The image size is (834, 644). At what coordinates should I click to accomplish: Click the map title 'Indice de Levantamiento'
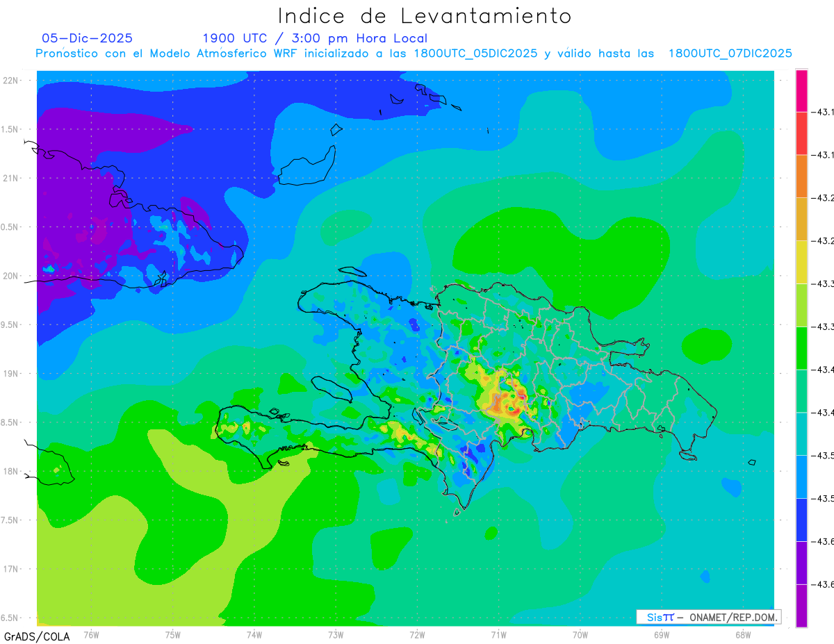point(425,16)
